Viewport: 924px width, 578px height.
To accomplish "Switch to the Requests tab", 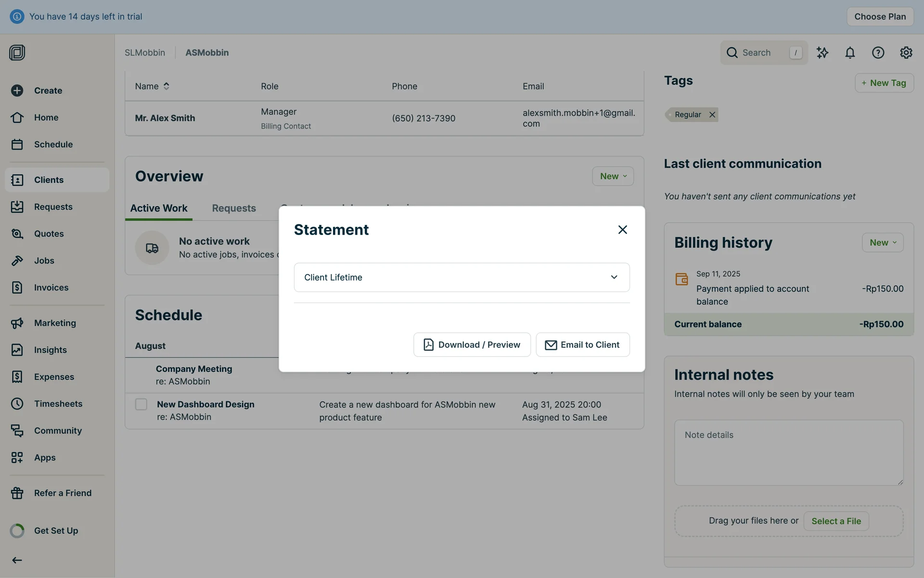I will 234,208.
